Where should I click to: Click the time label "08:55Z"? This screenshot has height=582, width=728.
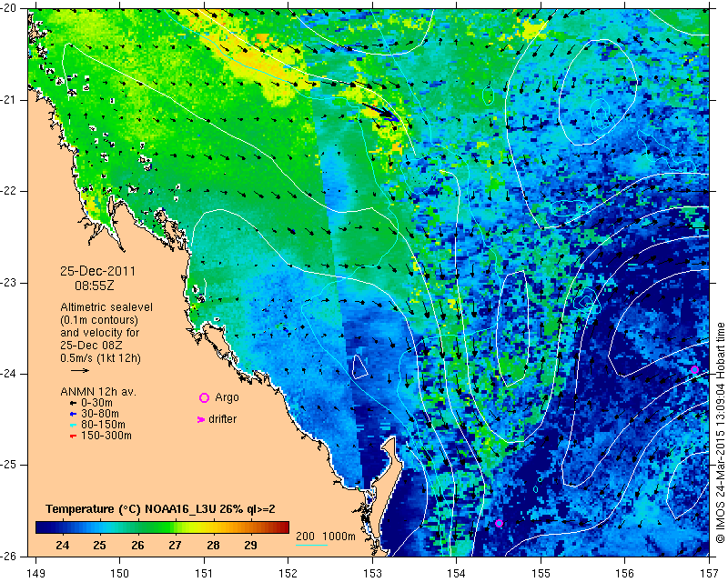pyautogui.click(x=95, y=286)
